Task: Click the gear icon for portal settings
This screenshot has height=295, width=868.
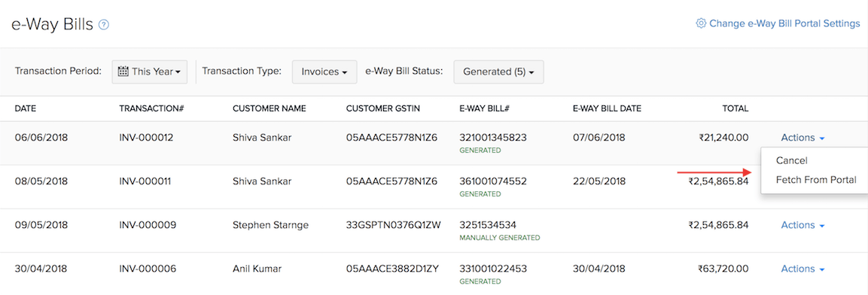Action: point(701,23)
